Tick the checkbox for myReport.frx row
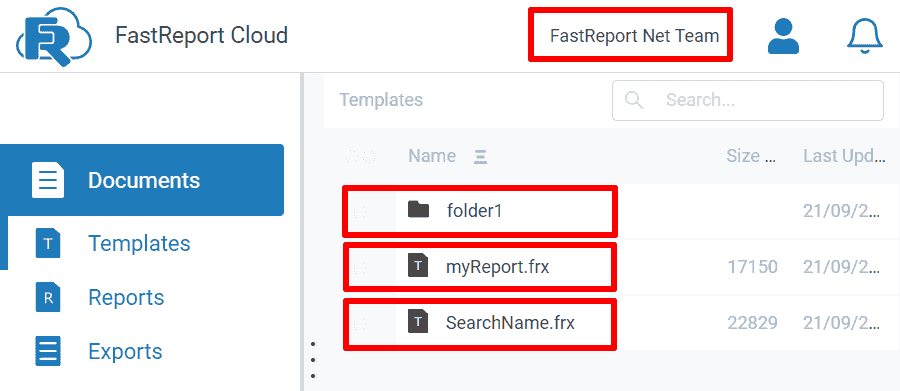The image size is (900, 391). pyautogui.click(x=360, y=268)
